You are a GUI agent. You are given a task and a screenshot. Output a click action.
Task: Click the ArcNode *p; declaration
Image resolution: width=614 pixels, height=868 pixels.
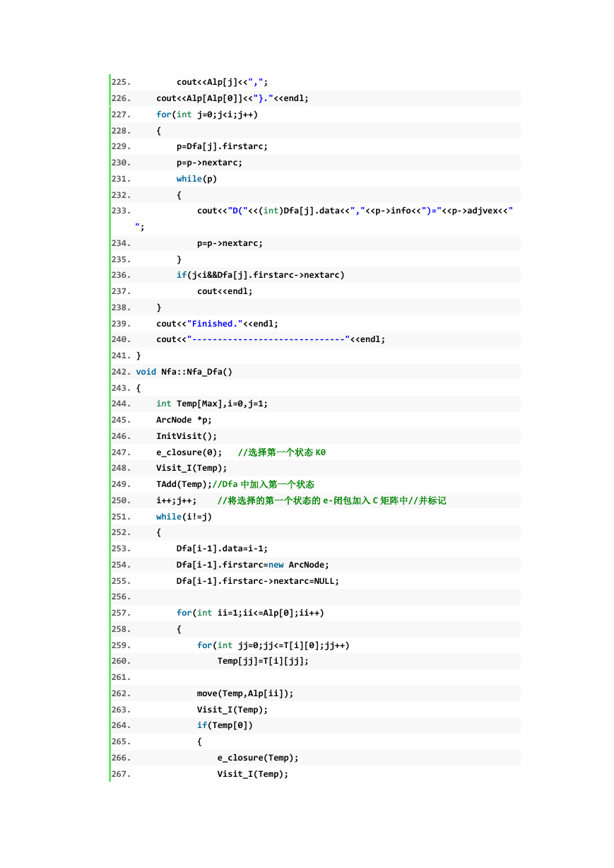pyautogui.click(x=184, y=420)
